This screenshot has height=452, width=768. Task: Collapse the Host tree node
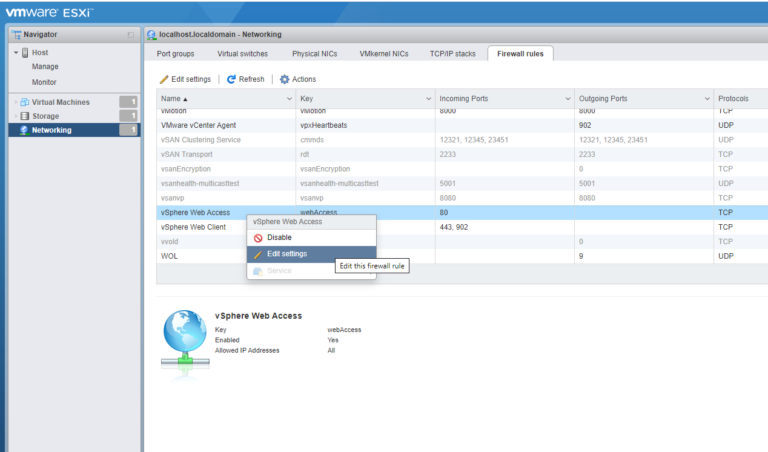16,52
